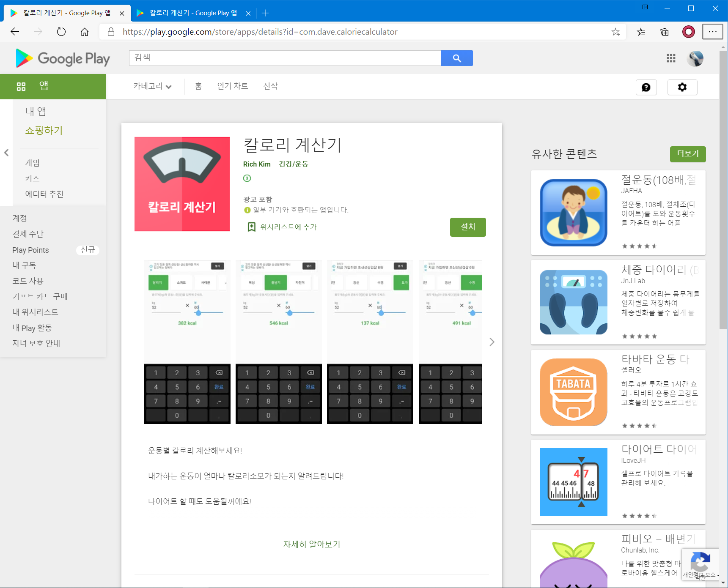Click the browser forward arrow
This screenshot has height=588, width=728.
click(38, 32)
